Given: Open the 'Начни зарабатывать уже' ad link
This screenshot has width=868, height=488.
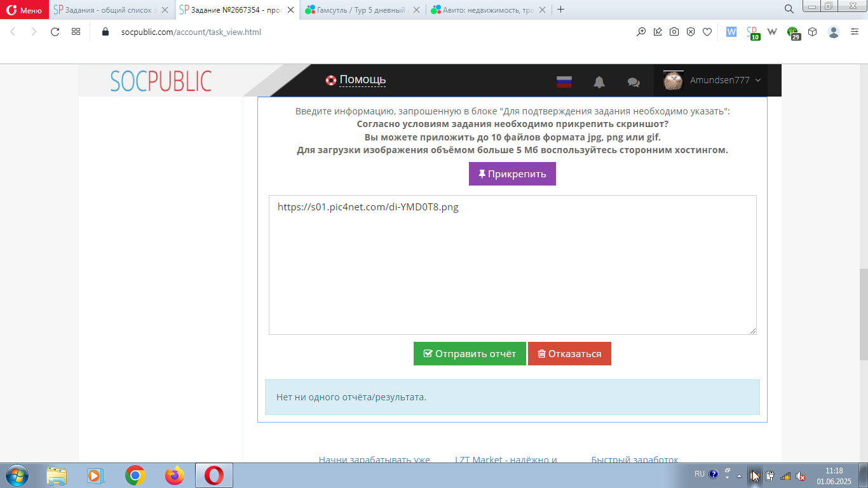Looking at the screenshot, I should pos(374,459).
